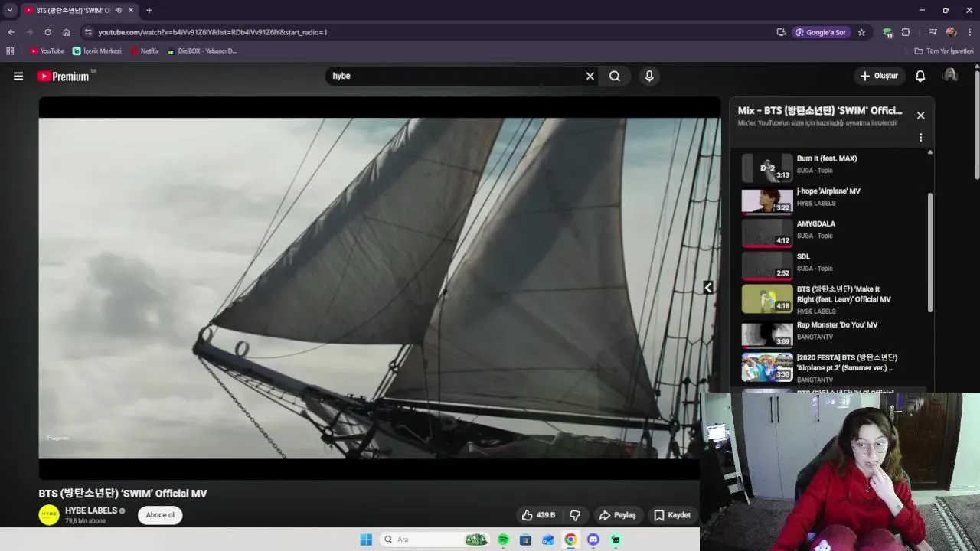Open Microsoft Store from the taskbar

pyautogui.click(x=525, y=540)
